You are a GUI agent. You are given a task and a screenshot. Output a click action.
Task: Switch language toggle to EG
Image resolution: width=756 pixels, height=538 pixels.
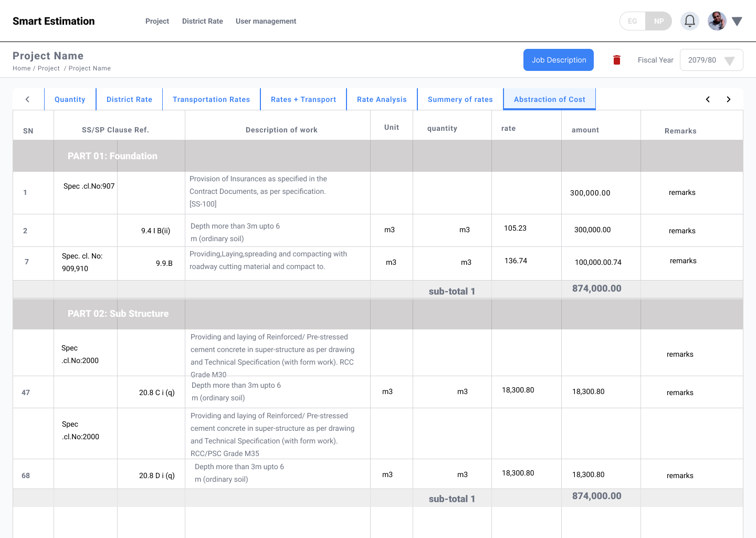633,21
